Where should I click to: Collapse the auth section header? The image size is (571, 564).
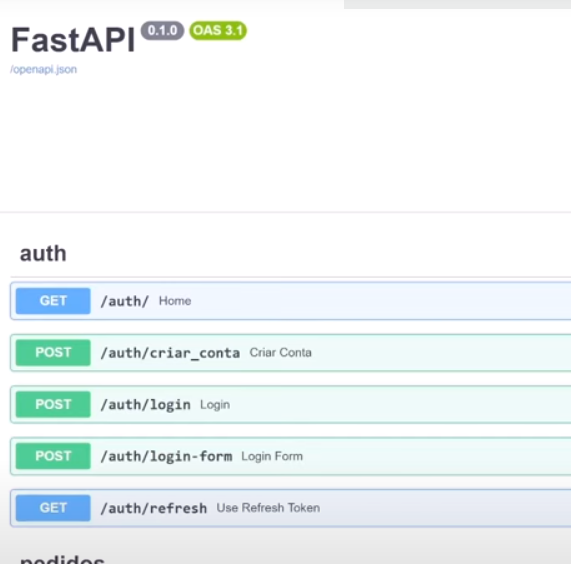[43, 253]
